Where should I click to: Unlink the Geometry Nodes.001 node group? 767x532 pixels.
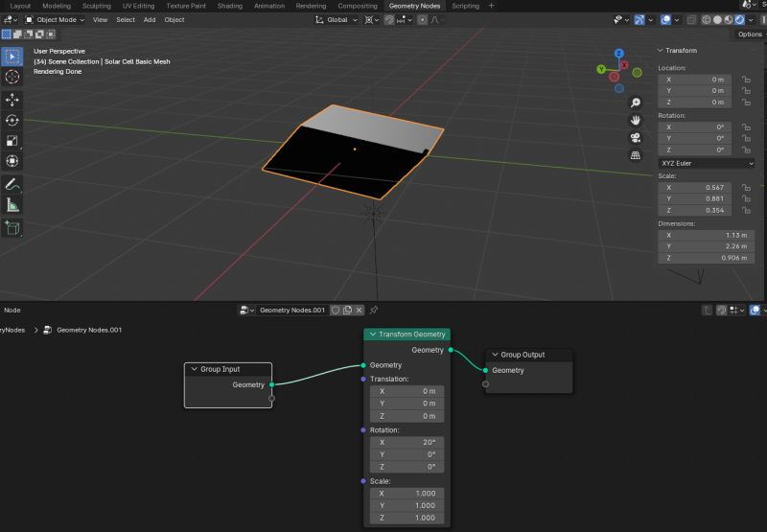coord(359,310)
